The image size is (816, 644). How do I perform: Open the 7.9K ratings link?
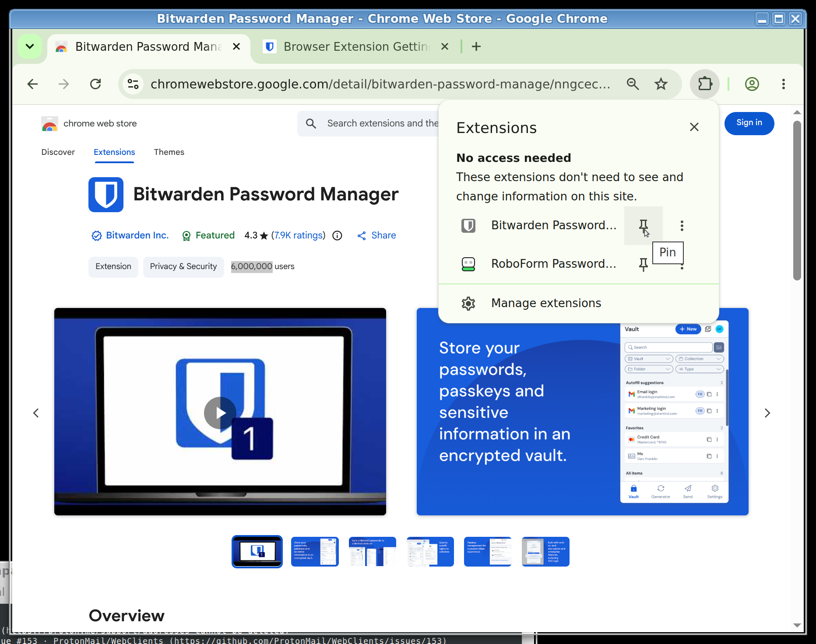coord(298,235)
